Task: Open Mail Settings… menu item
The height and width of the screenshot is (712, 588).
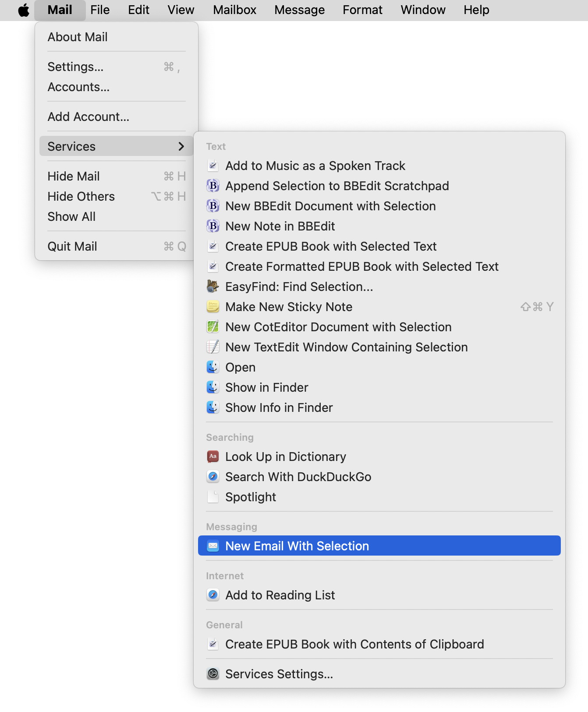Action: (117, 67)
